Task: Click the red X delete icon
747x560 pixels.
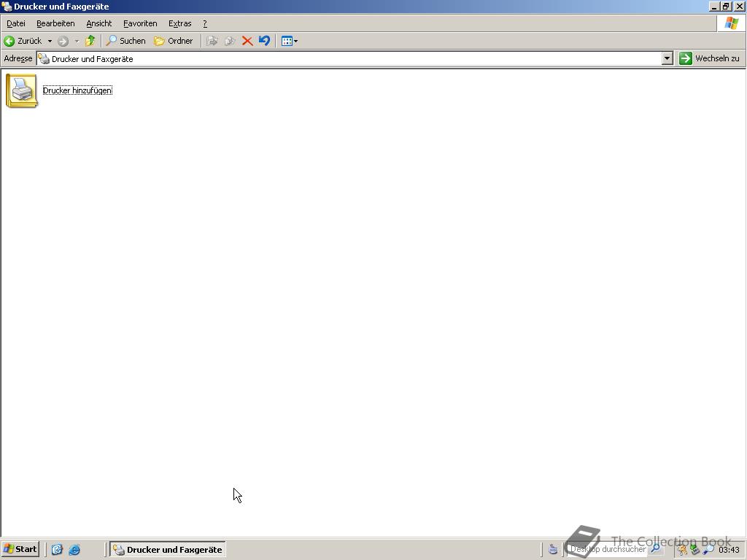Action: pyautogui.click(x=247, y=41)
